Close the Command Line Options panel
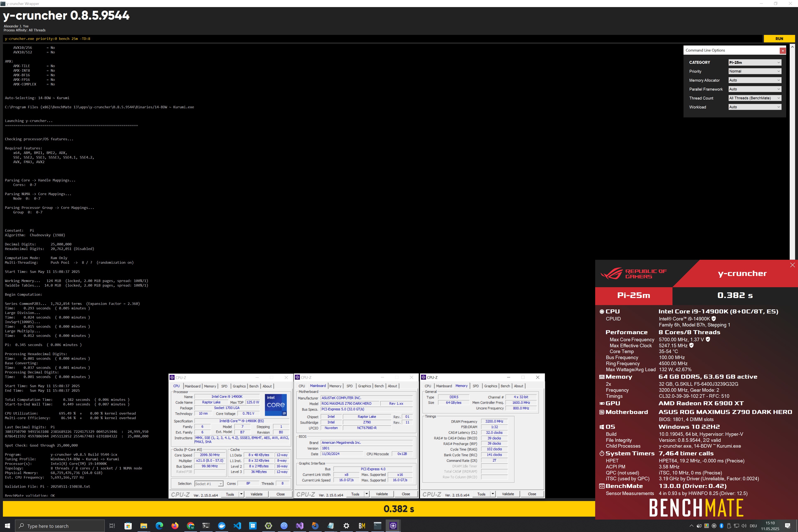This screenshot has width=798, height=532. pos(783,50)
